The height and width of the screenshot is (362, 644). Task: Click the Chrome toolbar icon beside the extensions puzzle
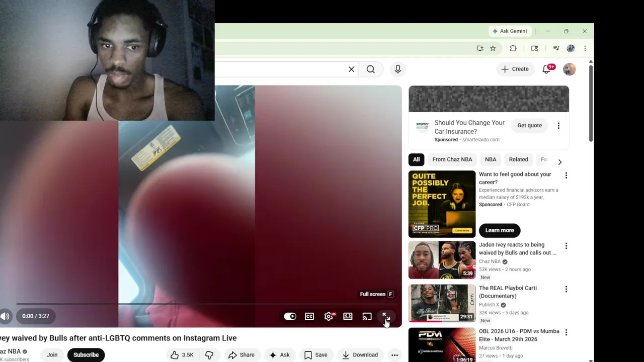pyautogui.click(x=534, y=48)
